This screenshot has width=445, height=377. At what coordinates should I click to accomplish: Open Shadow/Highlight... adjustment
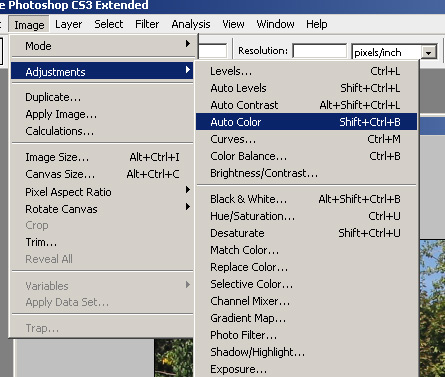pyautogui.click(x=306, y=352)
